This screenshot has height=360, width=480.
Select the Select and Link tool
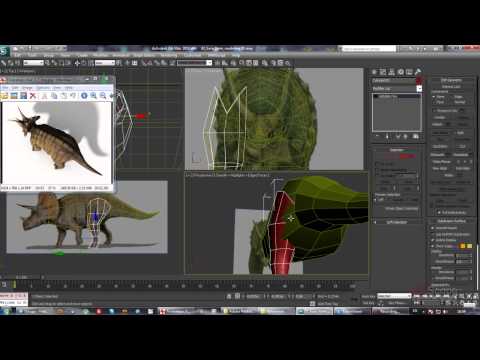(x=4, y=63)
